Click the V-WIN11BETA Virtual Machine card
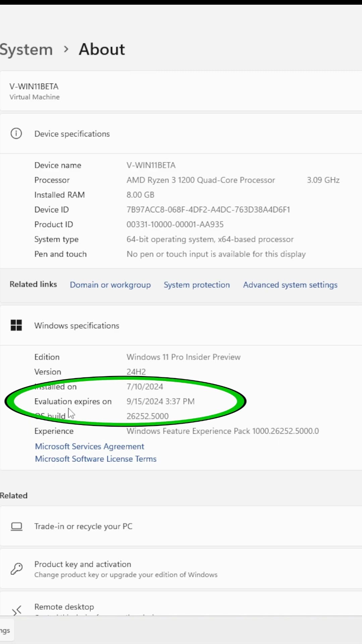The image size is (362, 644). click(x=181, y=91)
